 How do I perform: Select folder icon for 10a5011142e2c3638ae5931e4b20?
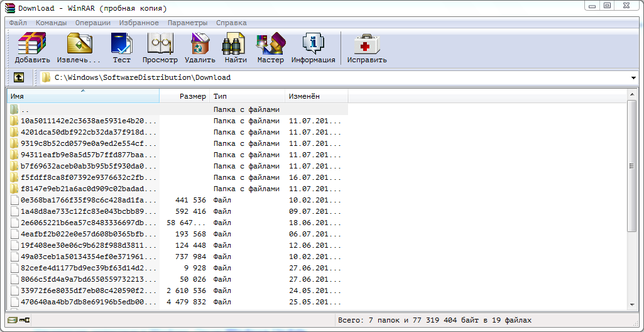(14, 121)
